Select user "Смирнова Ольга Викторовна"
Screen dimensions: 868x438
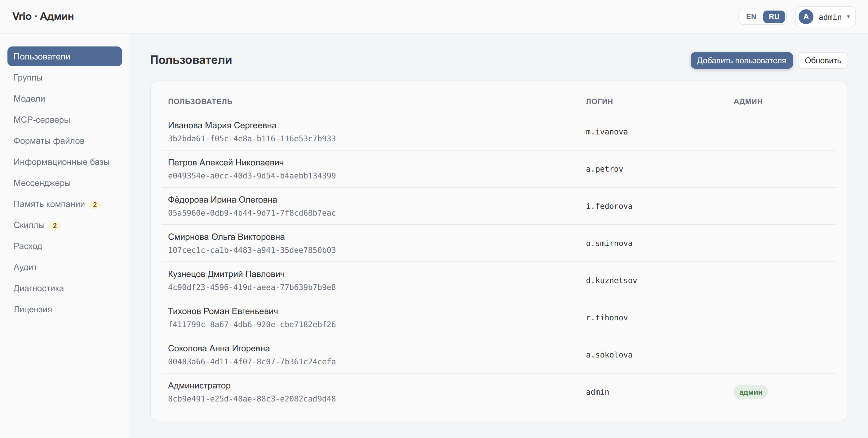[x=226, y=237]
